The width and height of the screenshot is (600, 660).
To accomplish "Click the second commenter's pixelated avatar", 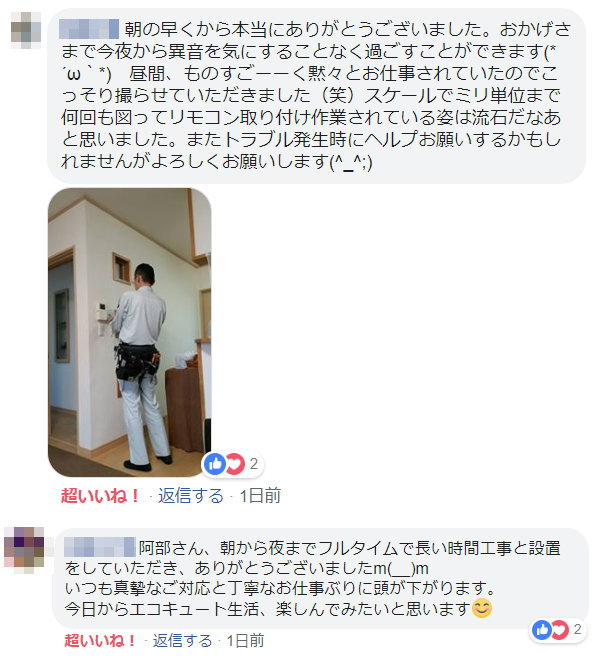I will [x=24, y=548].
